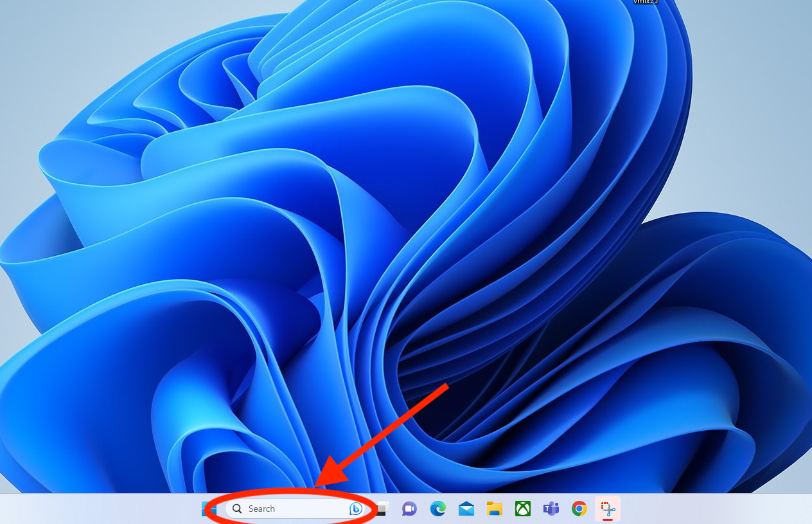Launch the Xbox app
This screenshot has width=812, height=524.
coord(522,509)
